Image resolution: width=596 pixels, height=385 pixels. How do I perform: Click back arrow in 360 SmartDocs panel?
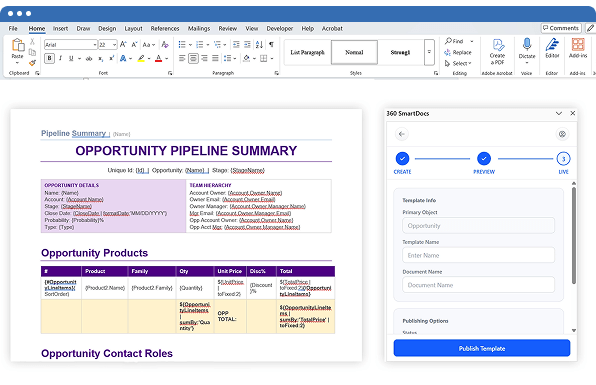pyautogui.click(x=402, y=134)
